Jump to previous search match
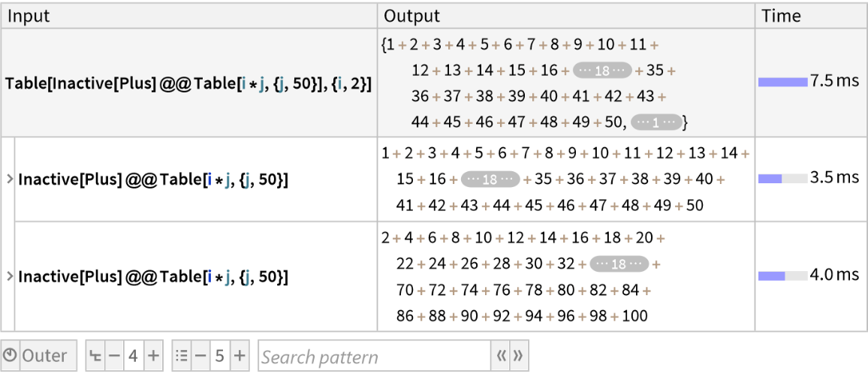The image size is (868, 374). pos(501,357)
